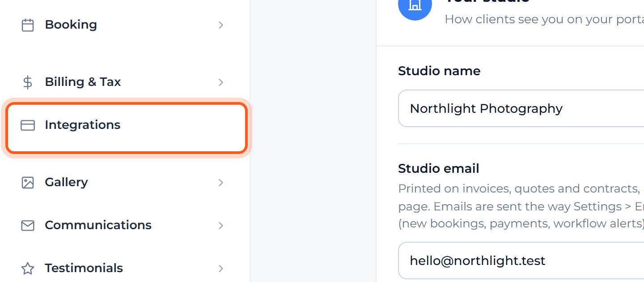Click 'Printed on invoices, quotes' help text
Image resolution: width=644 pixels, height=282 pixels.
[521, 206]
